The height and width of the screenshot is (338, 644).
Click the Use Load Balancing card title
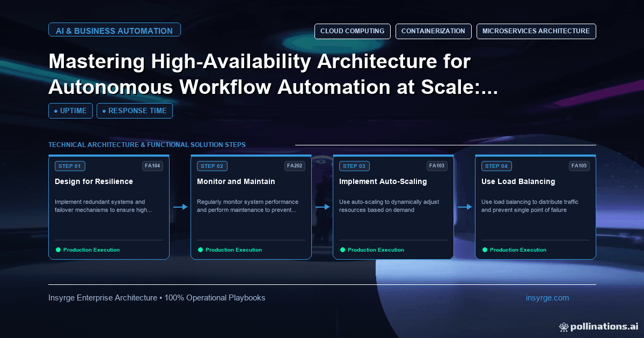point(518,182)
